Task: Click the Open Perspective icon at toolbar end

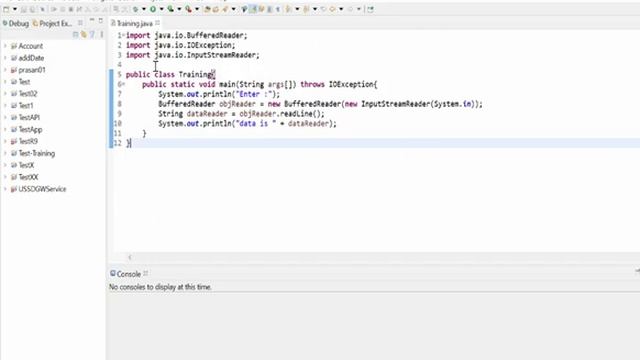Action: point(370,9)
